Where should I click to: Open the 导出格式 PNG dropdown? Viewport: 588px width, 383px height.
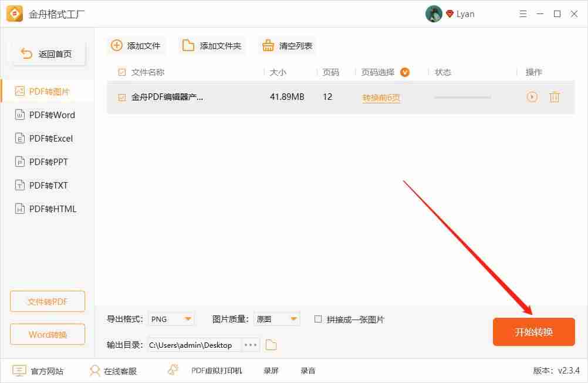171,319
